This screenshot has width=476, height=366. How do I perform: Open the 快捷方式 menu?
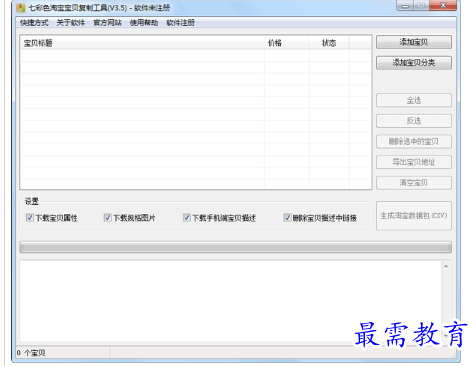coord(34,23)
